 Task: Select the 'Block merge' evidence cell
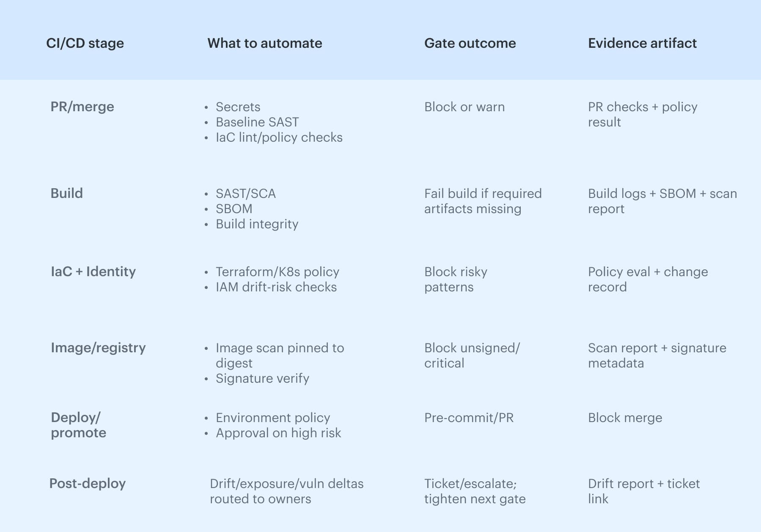coord(624,418)
